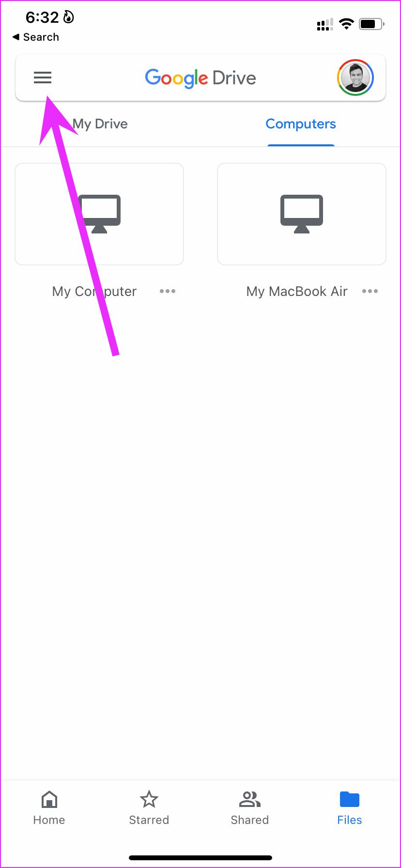Go back to Search
The height and width of the screenshot is (868, 401).
[35, 37]
